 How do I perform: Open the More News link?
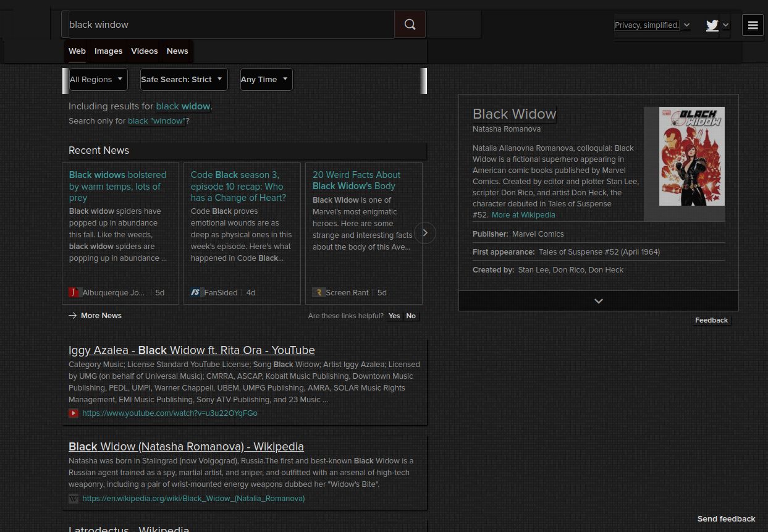(x=101, y=316)
